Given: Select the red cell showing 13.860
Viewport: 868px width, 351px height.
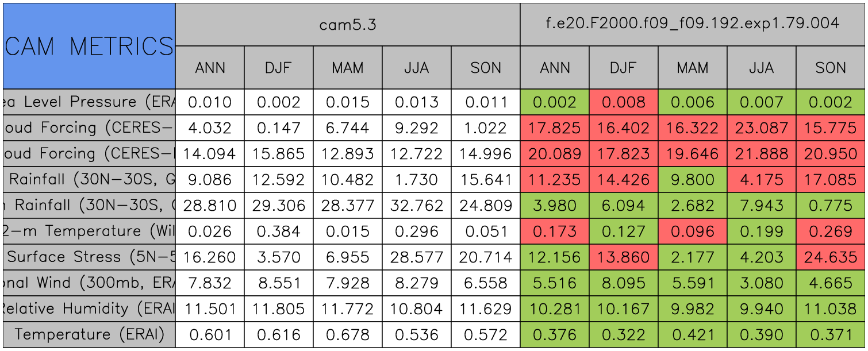Looking at the screenshot, I should 624,257.
